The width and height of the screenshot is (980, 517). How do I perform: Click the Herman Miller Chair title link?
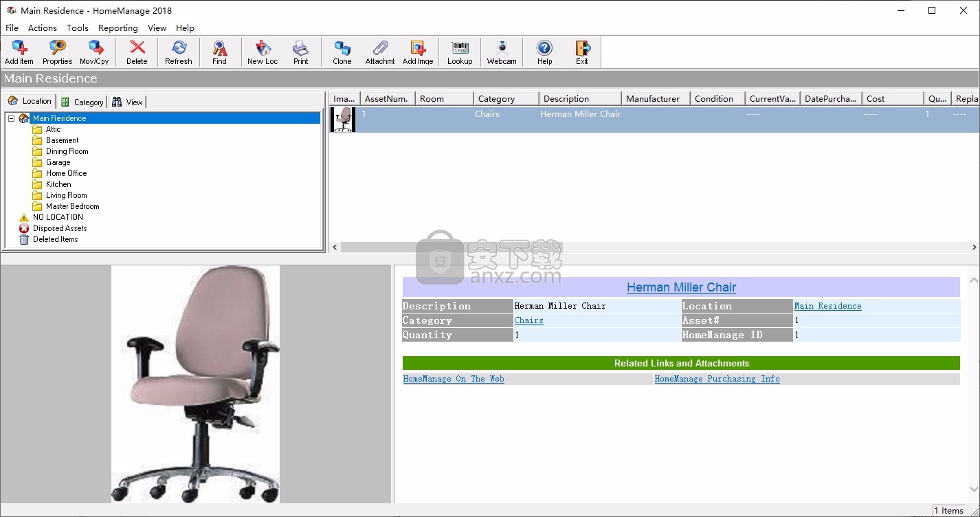point(681,287)
